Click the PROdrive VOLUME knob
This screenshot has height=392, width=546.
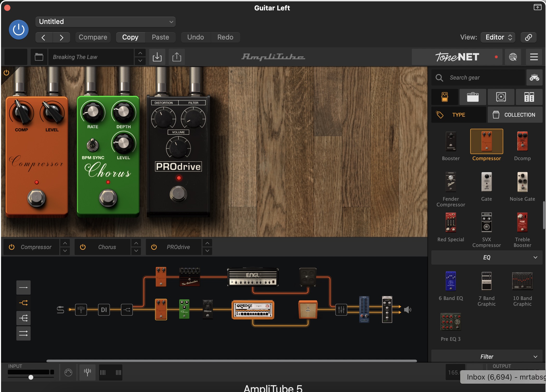[x=178, y=147]
